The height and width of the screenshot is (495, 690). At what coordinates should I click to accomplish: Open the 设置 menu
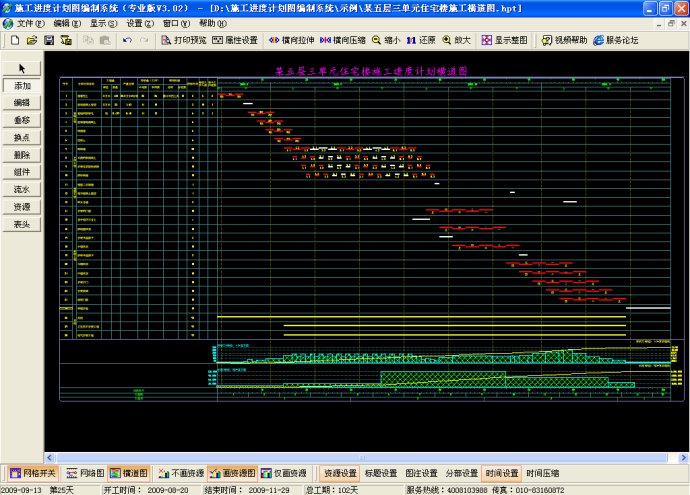(x=140, y=23)
